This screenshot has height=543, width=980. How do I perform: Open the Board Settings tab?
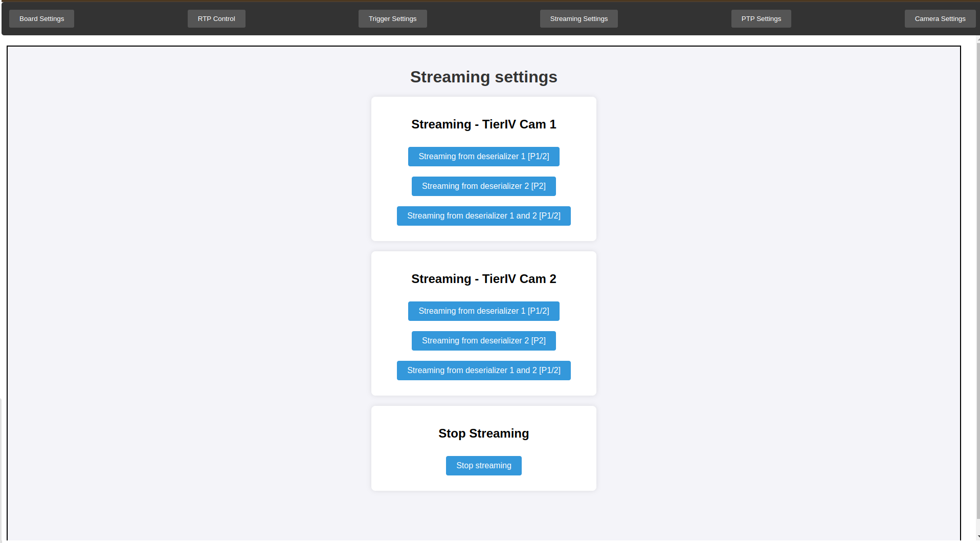[41, 19]
